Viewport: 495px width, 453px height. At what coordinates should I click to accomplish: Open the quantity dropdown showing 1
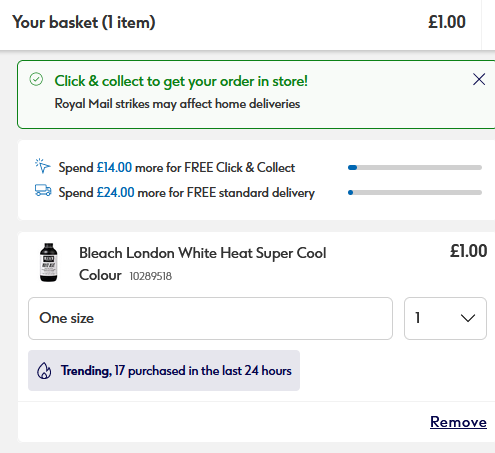tap(445, 318)
